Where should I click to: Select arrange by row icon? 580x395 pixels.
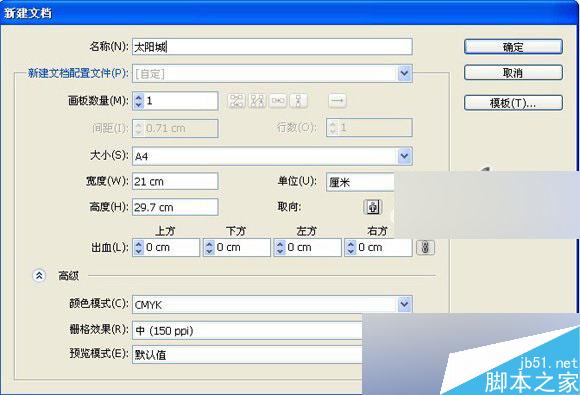(x=278, y=101)
